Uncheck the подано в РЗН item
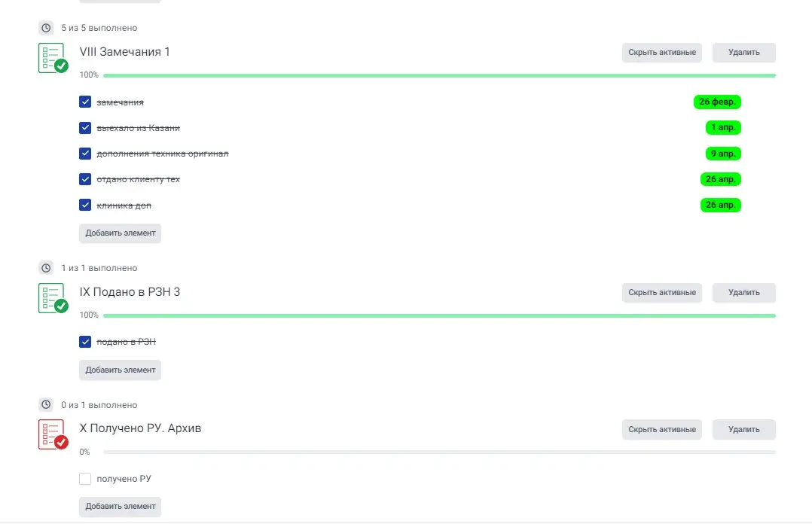This screenshot has width=812, height=530. (85, 341)
